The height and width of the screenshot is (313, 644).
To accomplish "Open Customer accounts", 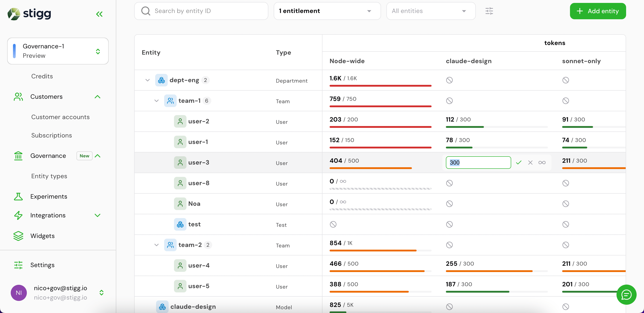I will pos(60,117).
